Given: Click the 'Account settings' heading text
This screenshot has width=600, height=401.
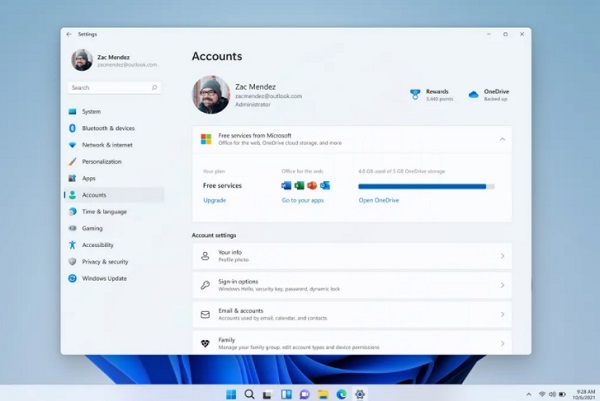Looking at the screenshot, I should pyautogui.click(x=214, y=235).
